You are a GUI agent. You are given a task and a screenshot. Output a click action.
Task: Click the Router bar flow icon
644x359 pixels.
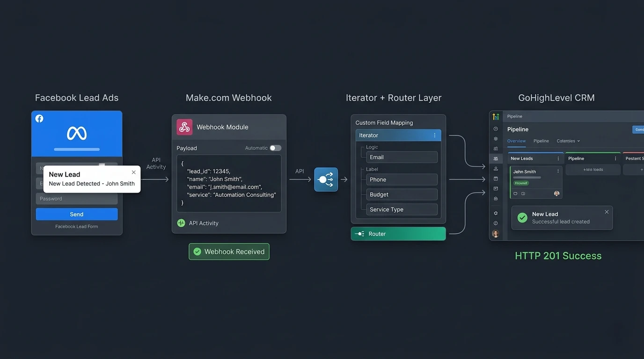point(359,234)
